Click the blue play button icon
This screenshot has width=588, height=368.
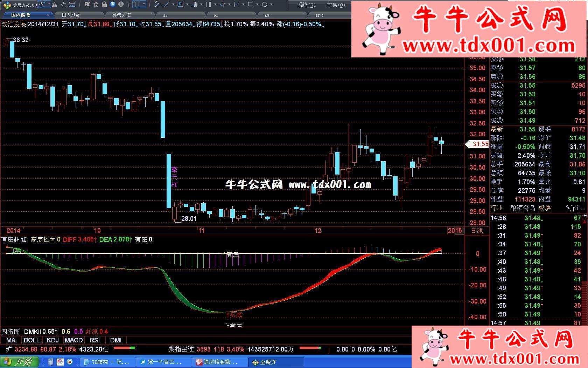[113, 4]
